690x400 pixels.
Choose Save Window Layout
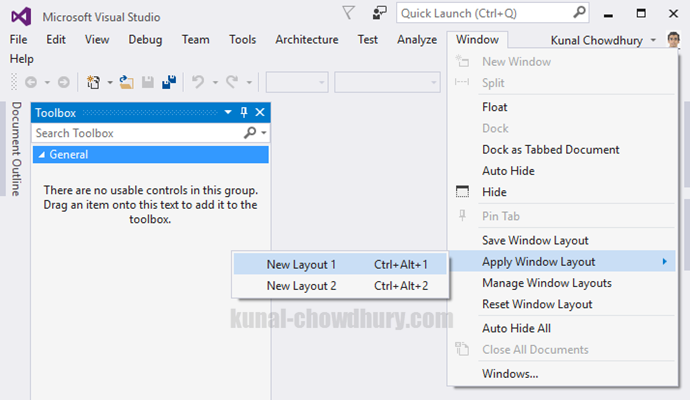(563, 240)
